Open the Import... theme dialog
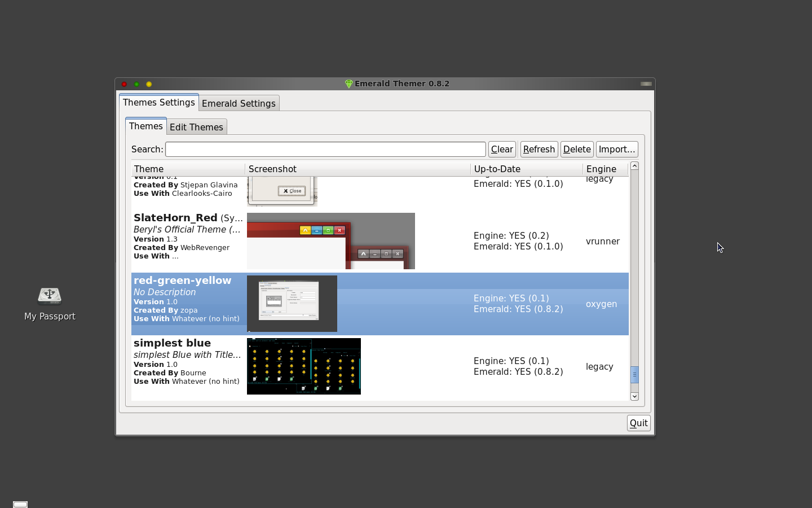Viewport: 812px width, 508px height. [617, 149]
